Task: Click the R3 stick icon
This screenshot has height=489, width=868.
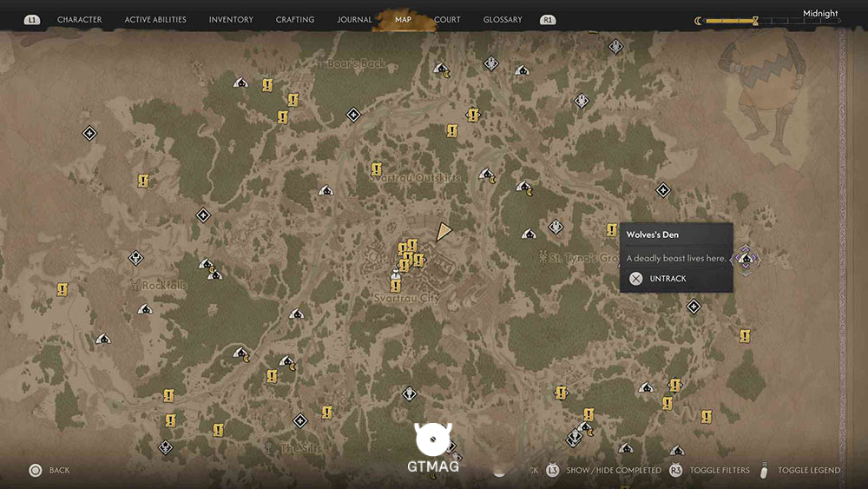Action: (676, 470)
